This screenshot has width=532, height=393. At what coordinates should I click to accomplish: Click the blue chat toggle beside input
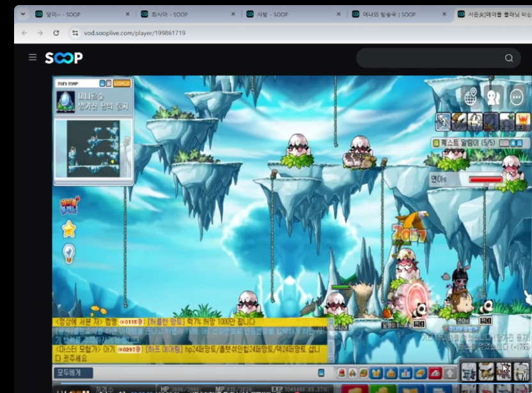pos(321,373)
